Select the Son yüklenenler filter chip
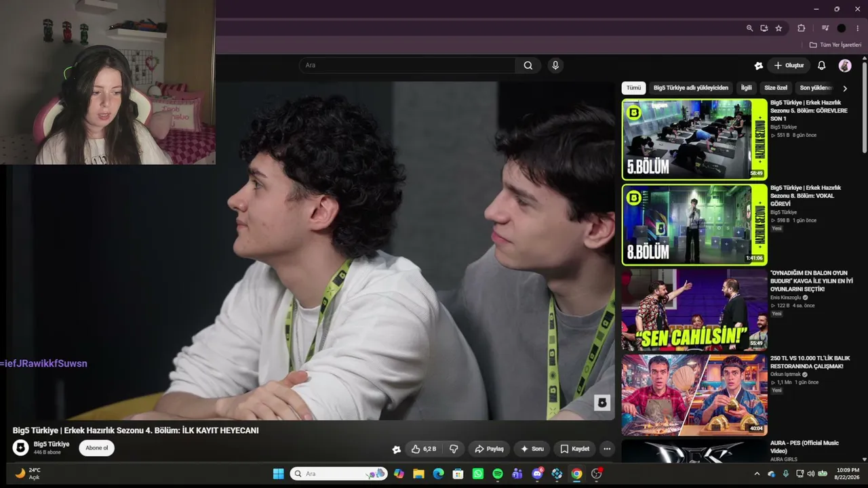This screenshot has height=488, width=868. tap(816, 88)
